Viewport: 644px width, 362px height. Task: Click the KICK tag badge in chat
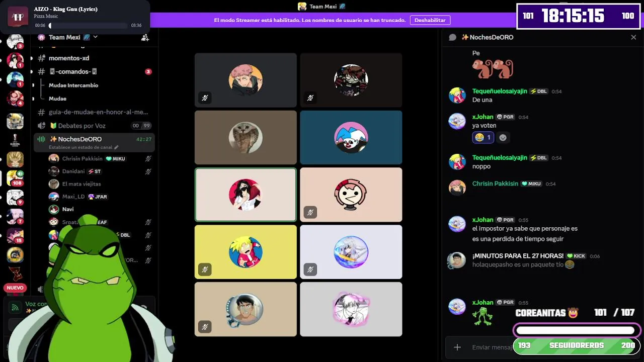point(576,256)
